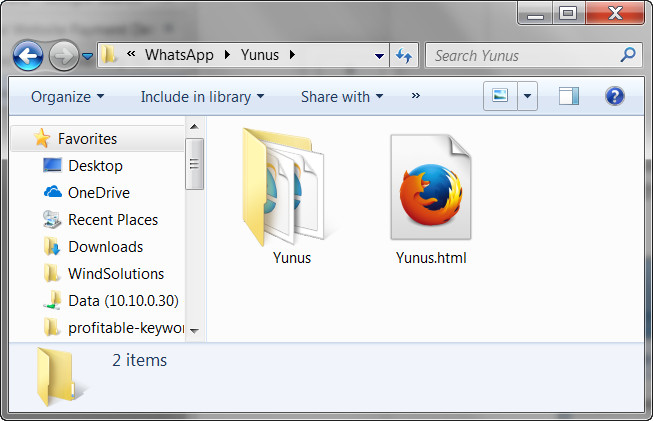This screenshot has width=653, height=421.
Task: Click the 2 items status text
Action: click(x=140, y=360)
